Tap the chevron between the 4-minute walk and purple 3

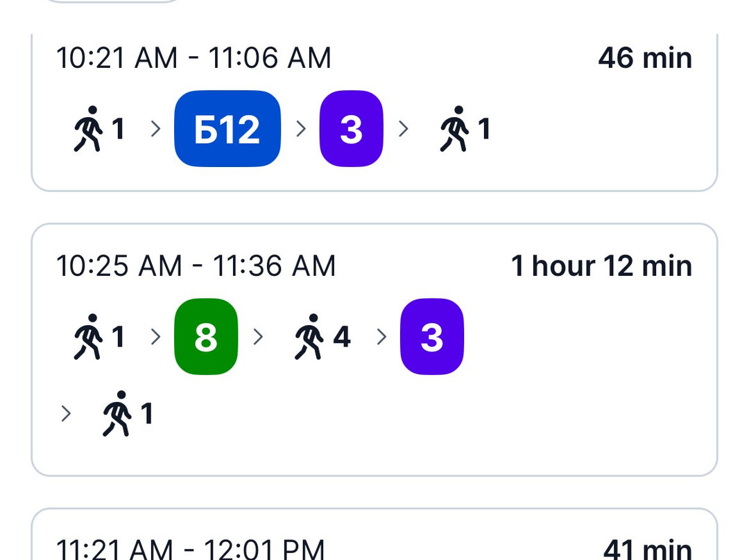pyautogui.click(x=381, y=337)
